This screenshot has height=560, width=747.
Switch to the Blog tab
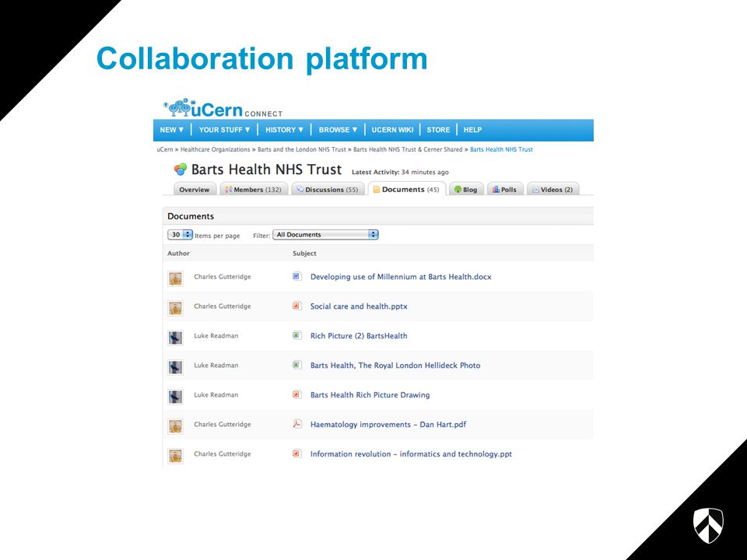[466, 189]
